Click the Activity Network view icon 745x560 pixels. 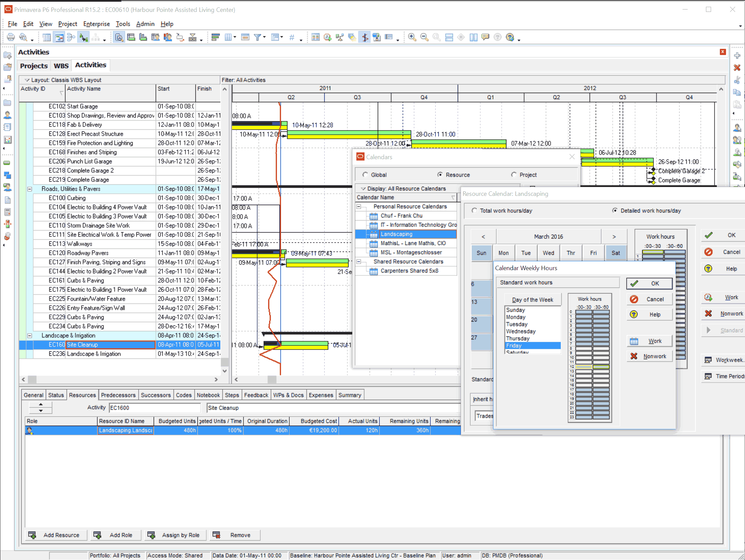tap(71, 37)
